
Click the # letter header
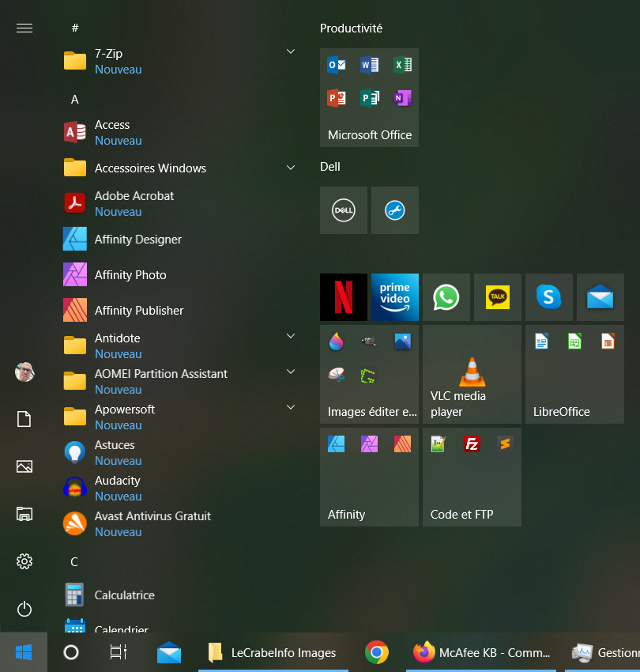click(75, 28)
